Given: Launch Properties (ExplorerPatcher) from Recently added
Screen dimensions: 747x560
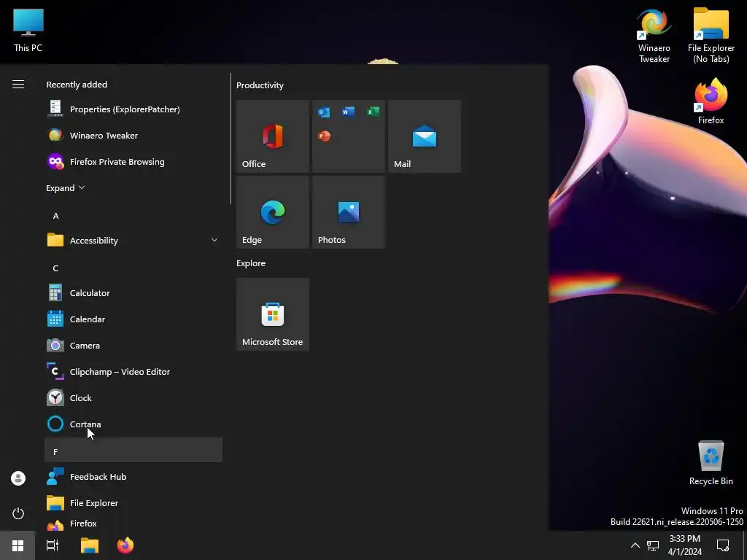Looking at the screenshot, I should click(133, 109).
